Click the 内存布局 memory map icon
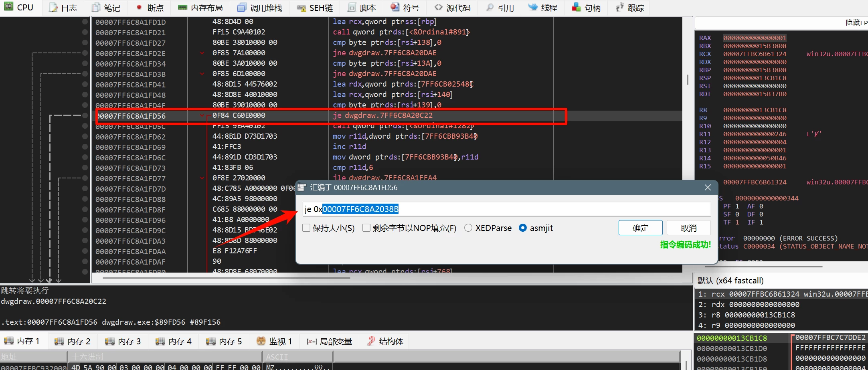The image size is (868, 370). 182,8
